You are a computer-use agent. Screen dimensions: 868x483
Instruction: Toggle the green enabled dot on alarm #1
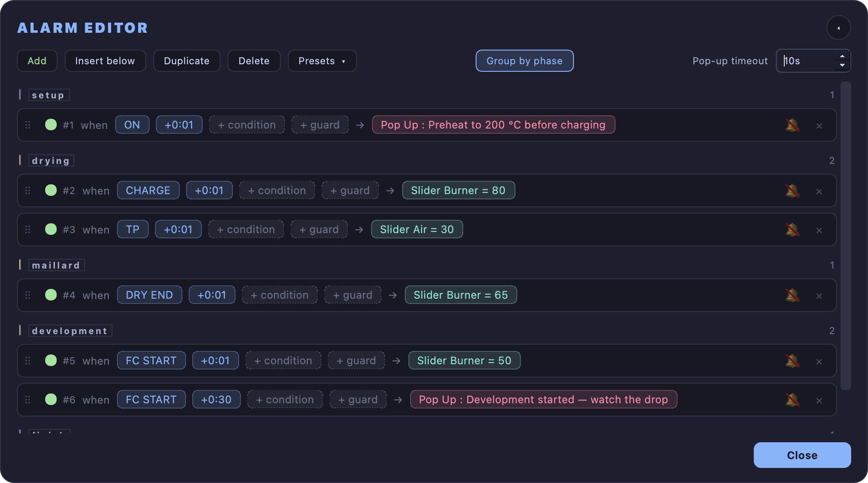pos(51,125)
